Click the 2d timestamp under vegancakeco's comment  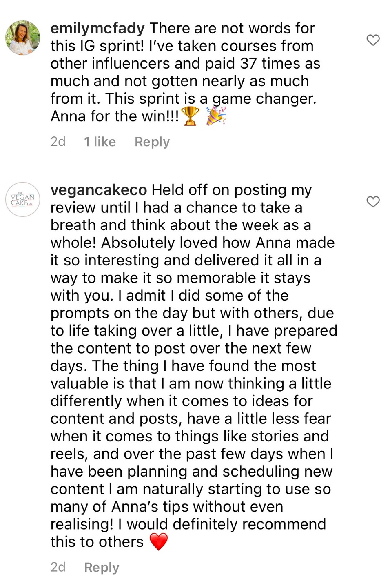click(x=58, y=567)
